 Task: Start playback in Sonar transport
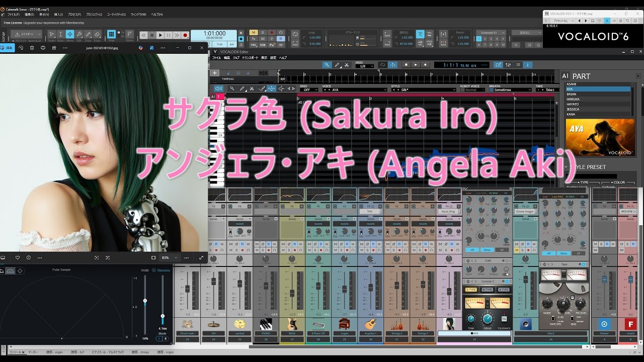click(x=160, y=35)
